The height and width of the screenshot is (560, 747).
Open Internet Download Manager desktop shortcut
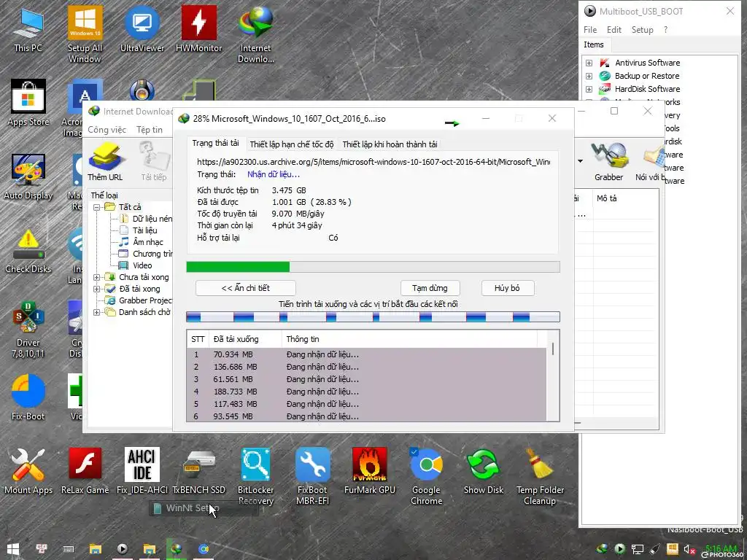point(256,34)
